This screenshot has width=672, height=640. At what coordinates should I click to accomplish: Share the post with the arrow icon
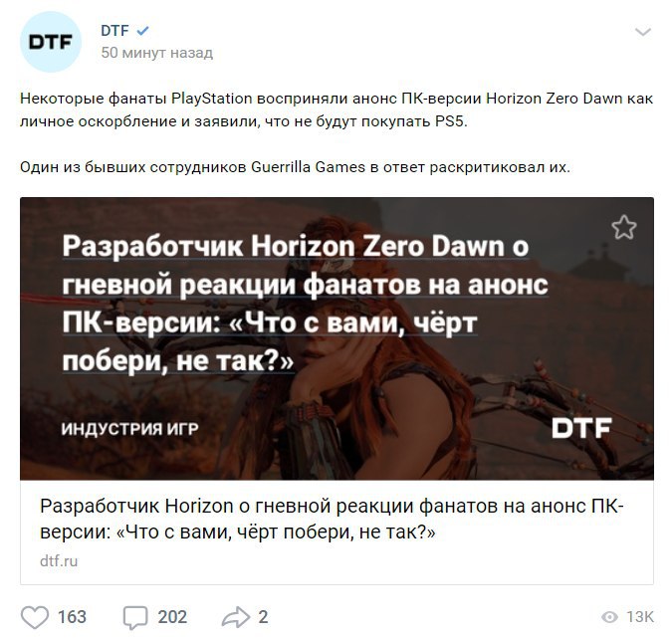tap(235, 617)
